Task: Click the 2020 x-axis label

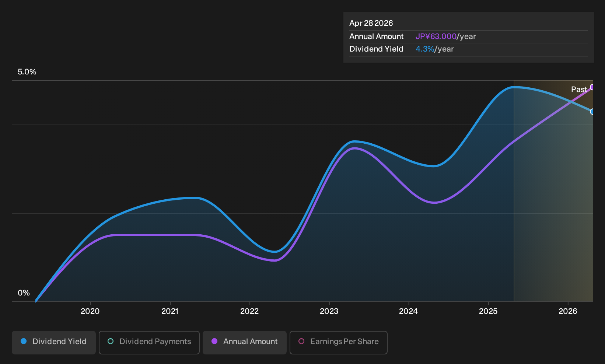Action: pyautogui.click(x=90, y=311)
